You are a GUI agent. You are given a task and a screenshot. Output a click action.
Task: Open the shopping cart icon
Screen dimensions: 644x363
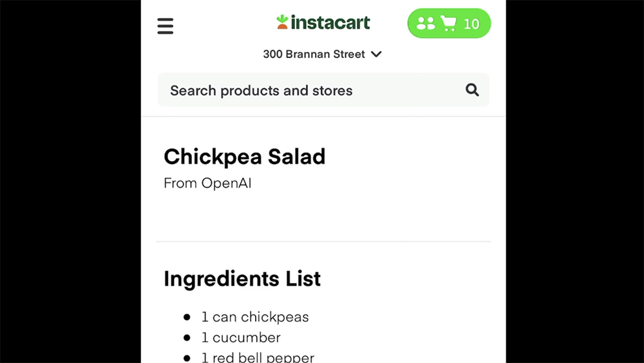click(x=448, y=23)
